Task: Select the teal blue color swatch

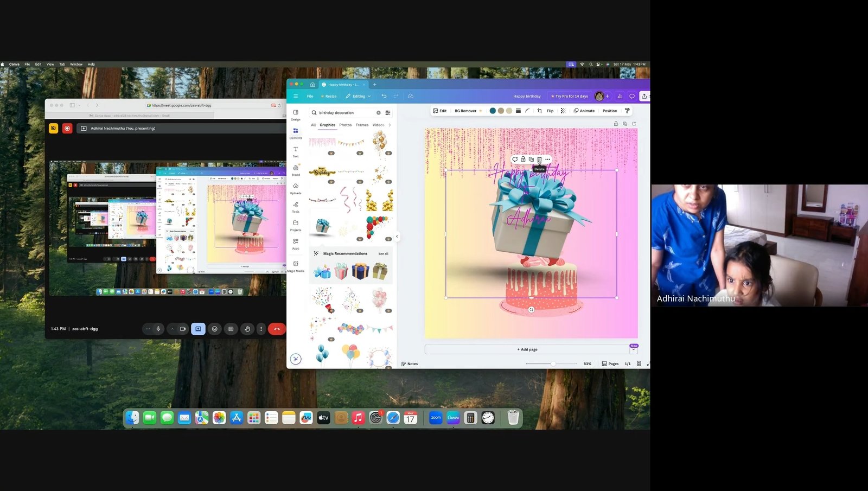Action: point(493,111)
